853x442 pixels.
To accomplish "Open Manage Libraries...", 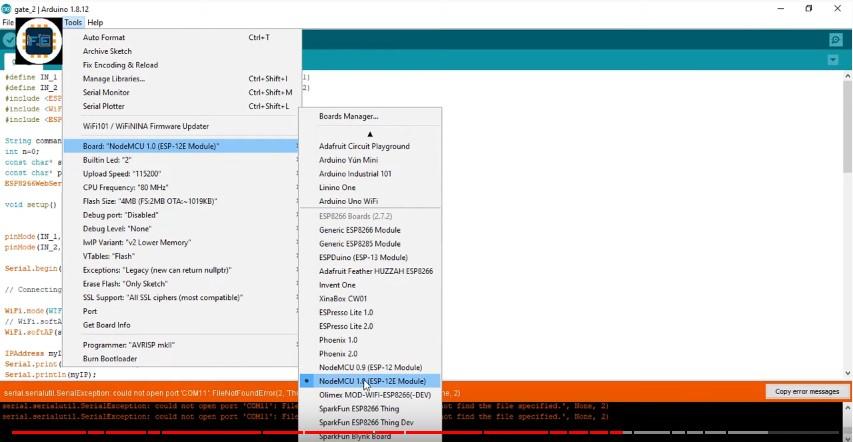I will pos(182,79).
